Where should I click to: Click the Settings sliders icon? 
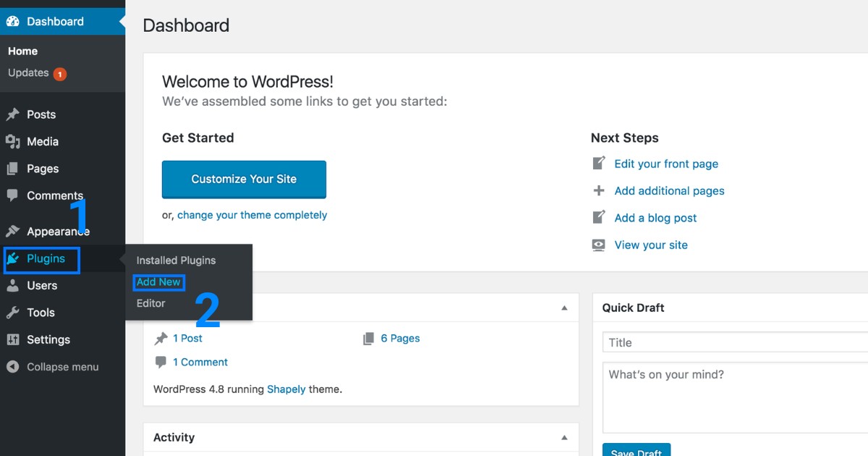[x=12, y=339]
